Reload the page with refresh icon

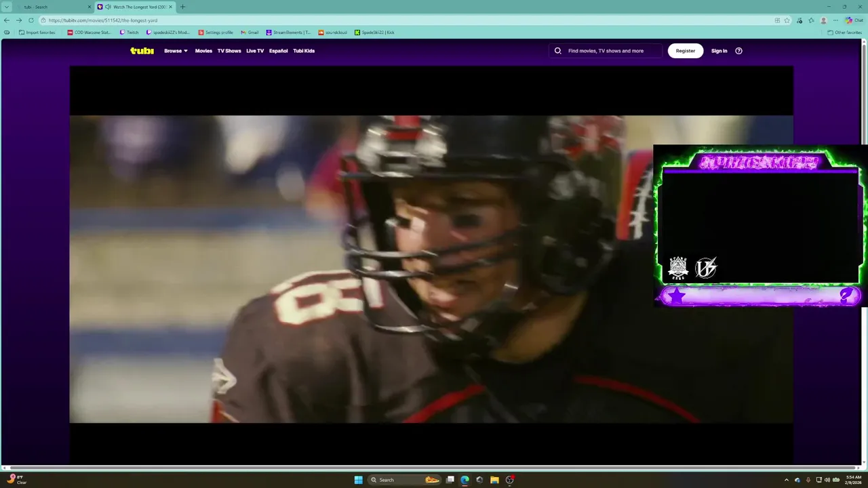(x=31, y=20)
